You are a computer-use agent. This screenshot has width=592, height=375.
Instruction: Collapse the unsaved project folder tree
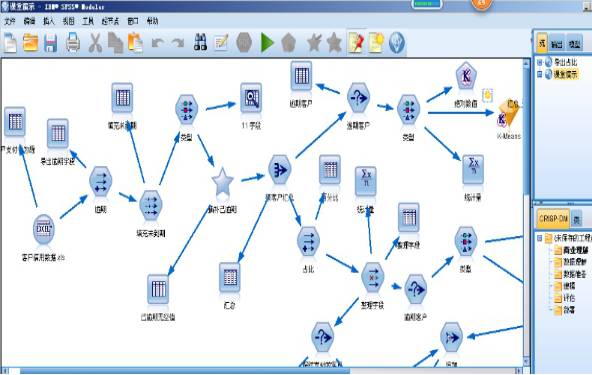[x=540, y=238]
